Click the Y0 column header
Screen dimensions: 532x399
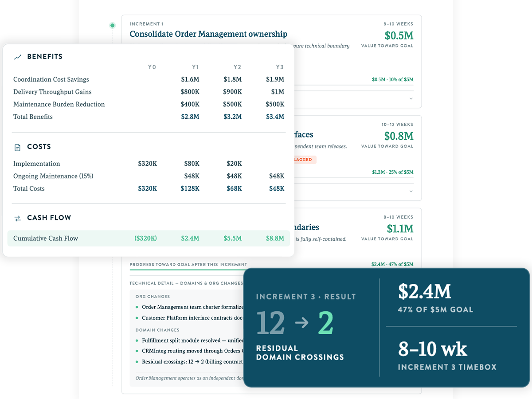(x=152, y=67)
